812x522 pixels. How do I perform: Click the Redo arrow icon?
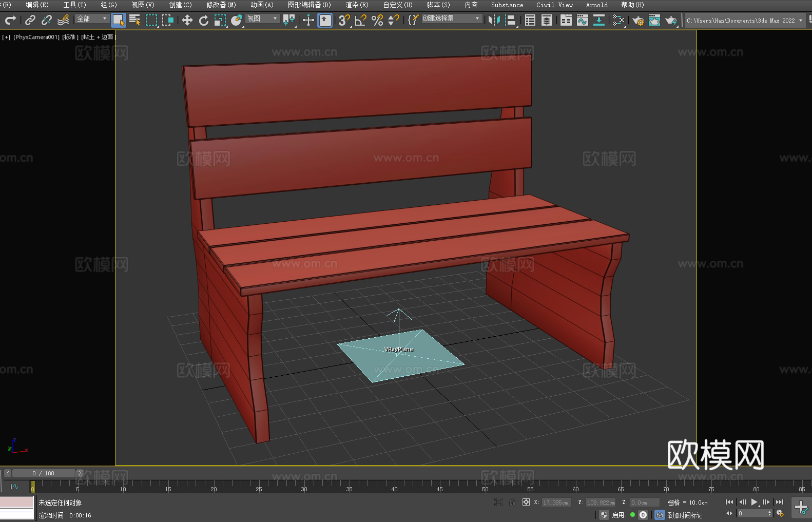coord(10,20)
